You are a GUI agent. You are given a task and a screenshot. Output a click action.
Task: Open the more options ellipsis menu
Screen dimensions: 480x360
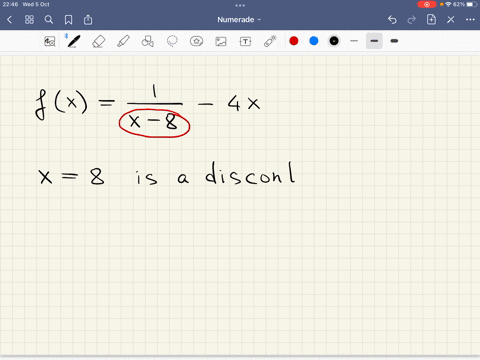click(x=470, y=20)
